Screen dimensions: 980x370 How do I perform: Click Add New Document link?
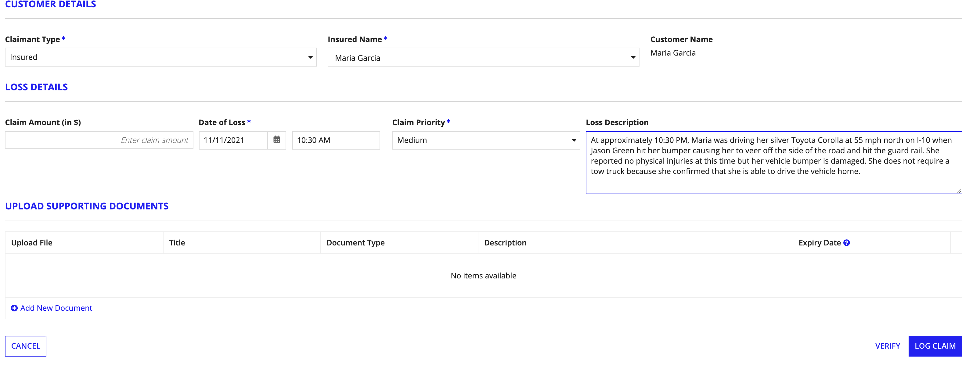click(x=56, y=308)
